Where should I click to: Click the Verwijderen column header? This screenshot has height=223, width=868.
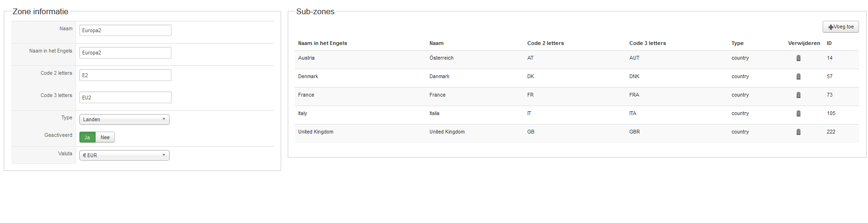[804, 43]
